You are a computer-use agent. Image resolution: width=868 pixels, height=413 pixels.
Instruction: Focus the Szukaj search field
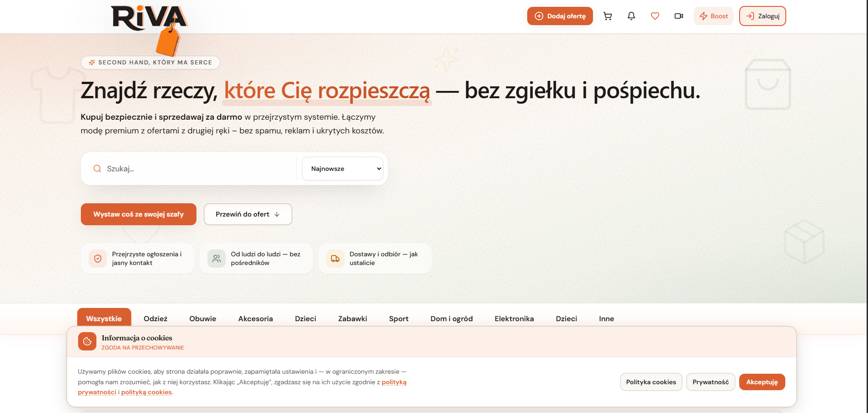pyautogui.click(x=199, y=169)
